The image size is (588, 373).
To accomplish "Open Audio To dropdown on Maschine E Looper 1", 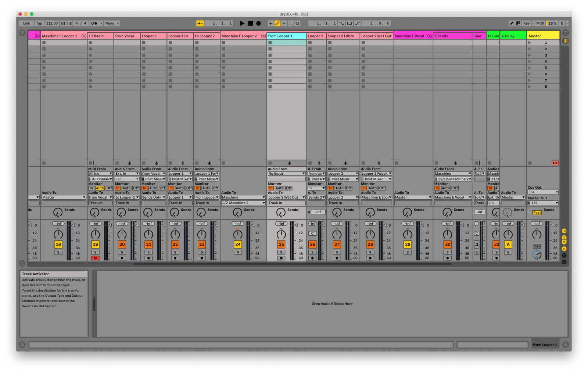I will click(63, 198).
